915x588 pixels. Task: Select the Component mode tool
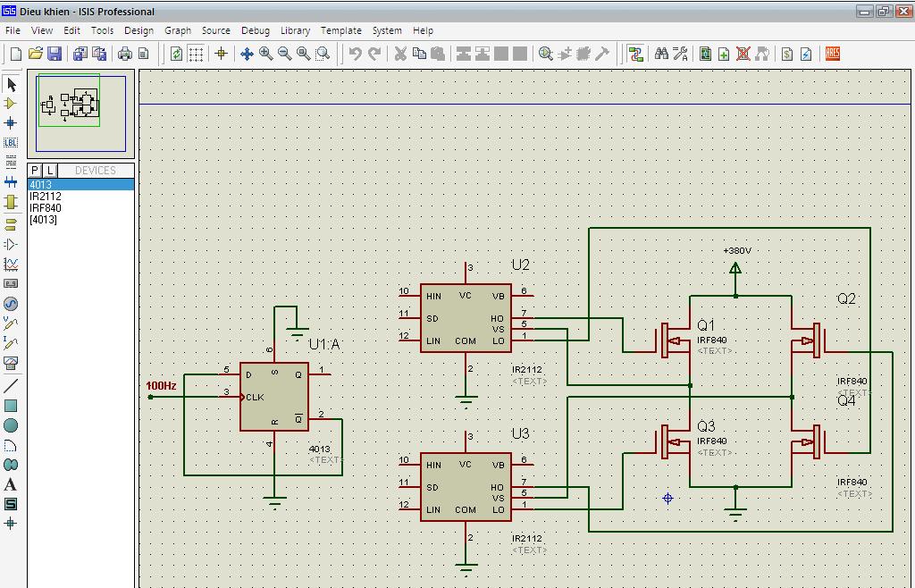(x=11, y=104)
